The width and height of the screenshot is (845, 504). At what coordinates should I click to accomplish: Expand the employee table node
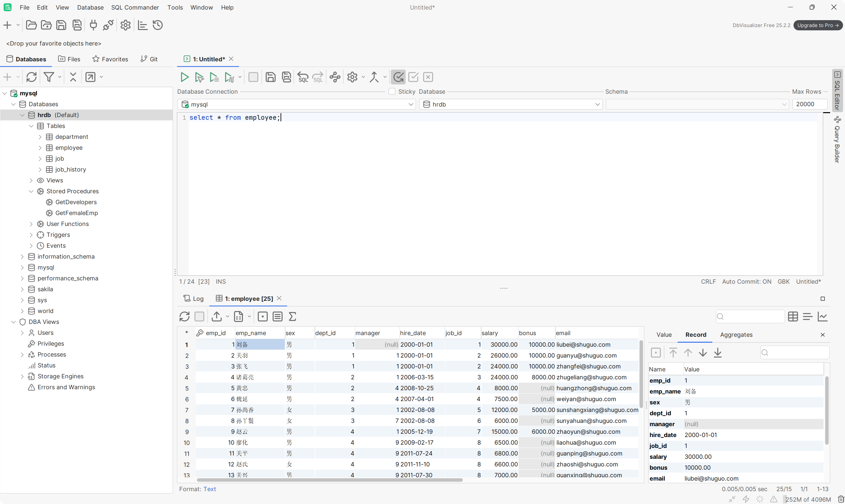40,148
